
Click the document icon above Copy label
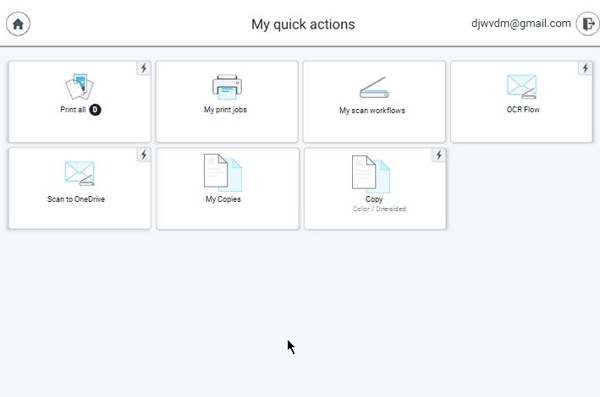[371, 174]
